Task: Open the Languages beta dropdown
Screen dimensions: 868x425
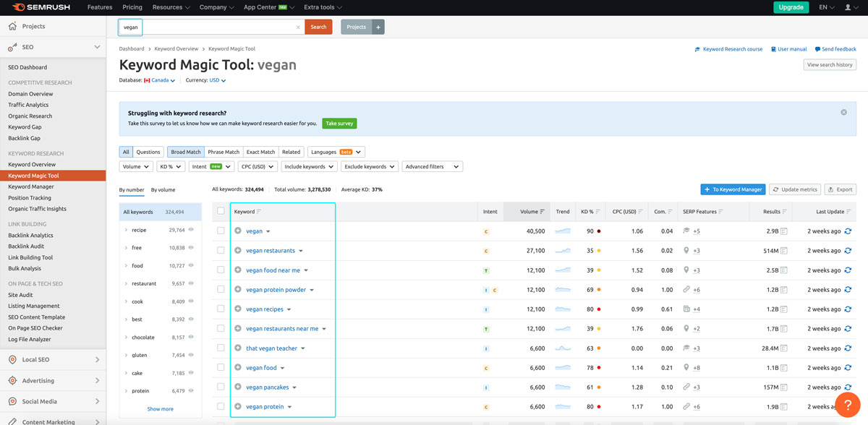Action: pos(336,152)
